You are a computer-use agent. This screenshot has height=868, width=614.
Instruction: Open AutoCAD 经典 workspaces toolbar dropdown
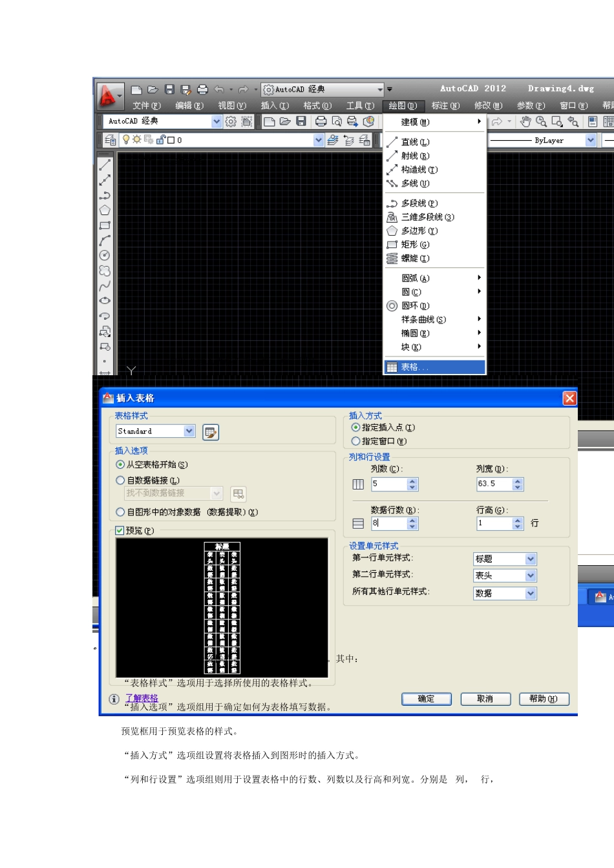(217, 121)
